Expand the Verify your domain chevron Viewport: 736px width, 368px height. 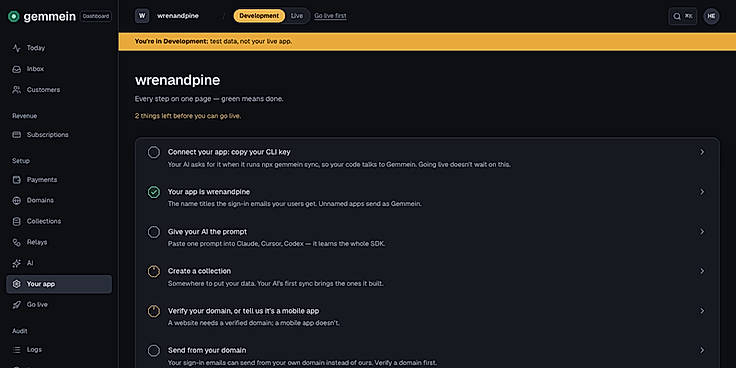(702, 311)
